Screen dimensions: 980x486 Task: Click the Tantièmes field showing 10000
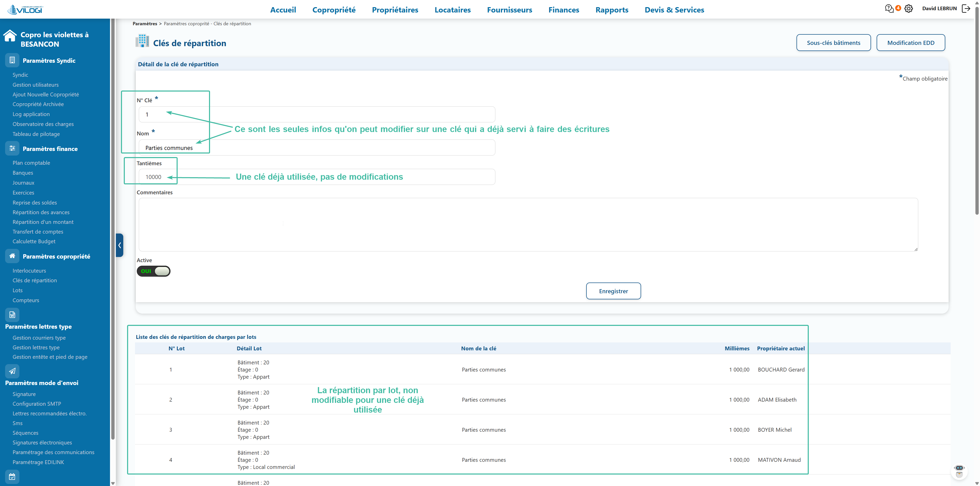(x=316, y=177)
